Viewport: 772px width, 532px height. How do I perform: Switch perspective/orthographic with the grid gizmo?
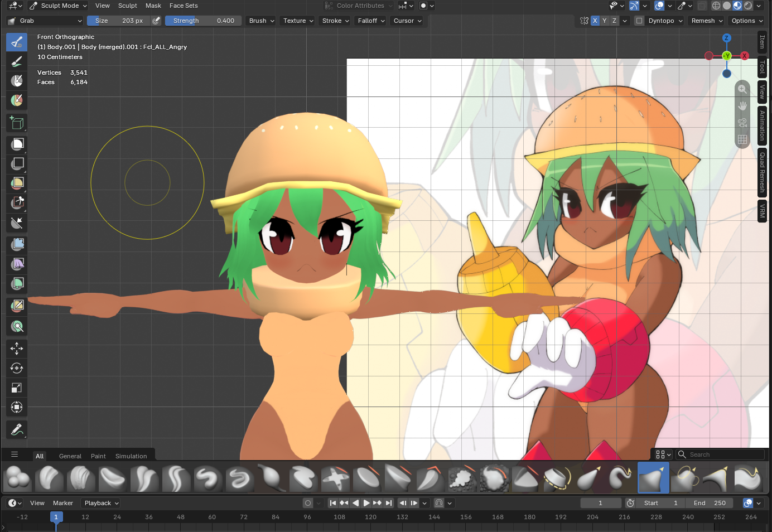tap(742, 139)
